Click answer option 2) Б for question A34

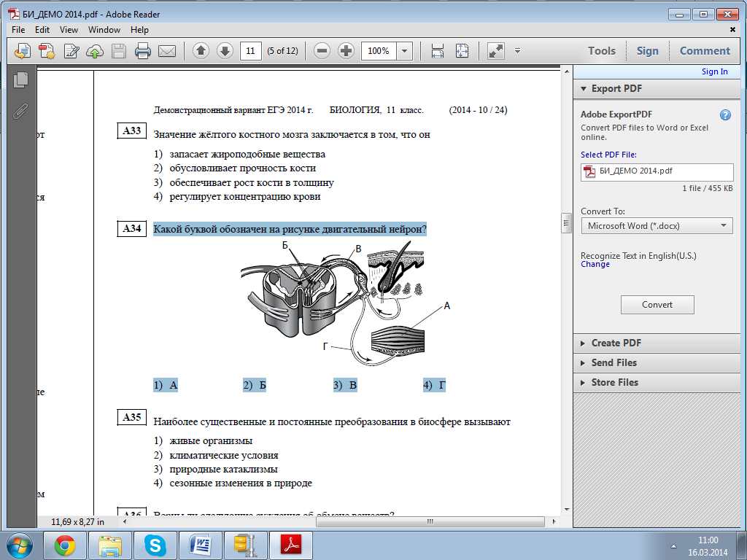coord(255,385)
